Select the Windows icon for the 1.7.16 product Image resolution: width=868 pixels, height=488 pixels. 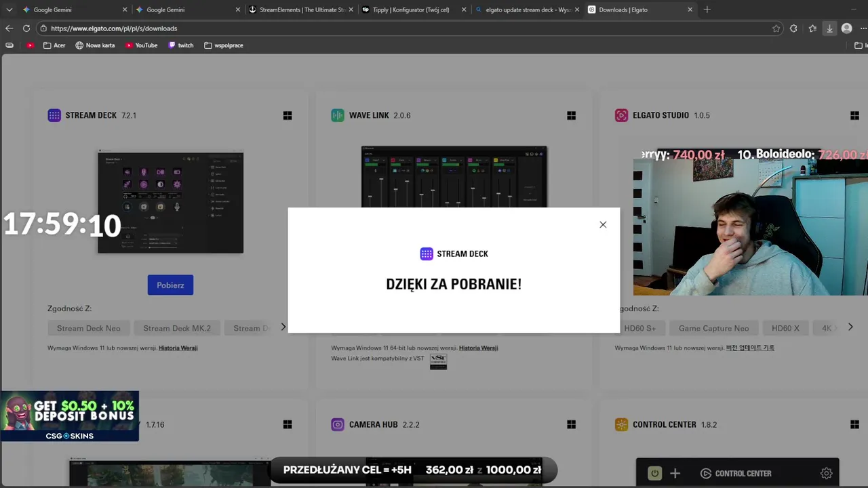pos(288,424)
